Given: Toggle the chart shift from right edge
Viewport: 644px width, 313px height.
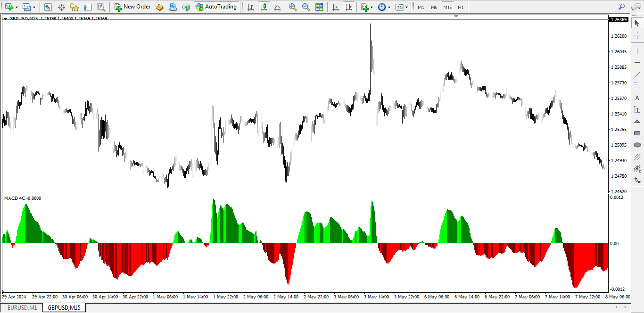Looking at the screenshot, I should coord(349,7).
